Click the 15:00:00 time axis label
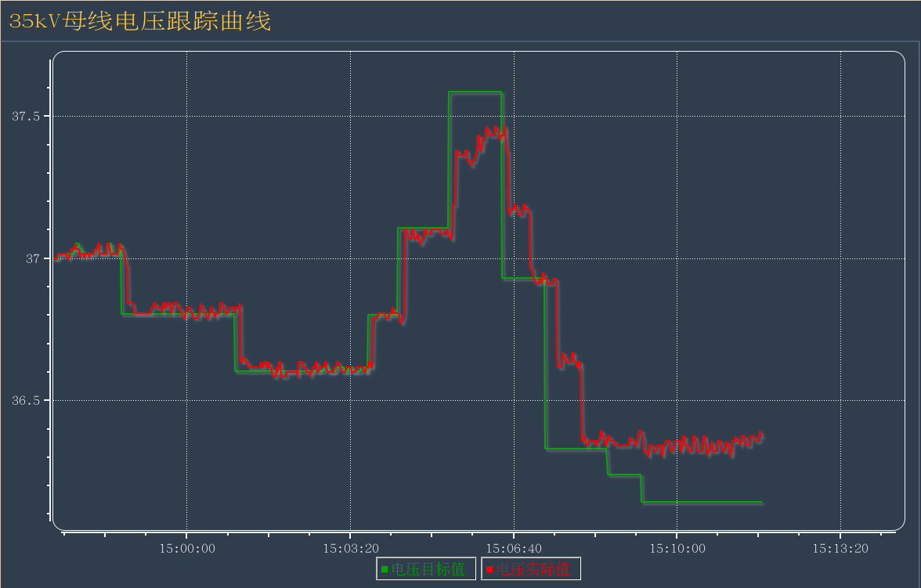921x588 pixels. 186,549
